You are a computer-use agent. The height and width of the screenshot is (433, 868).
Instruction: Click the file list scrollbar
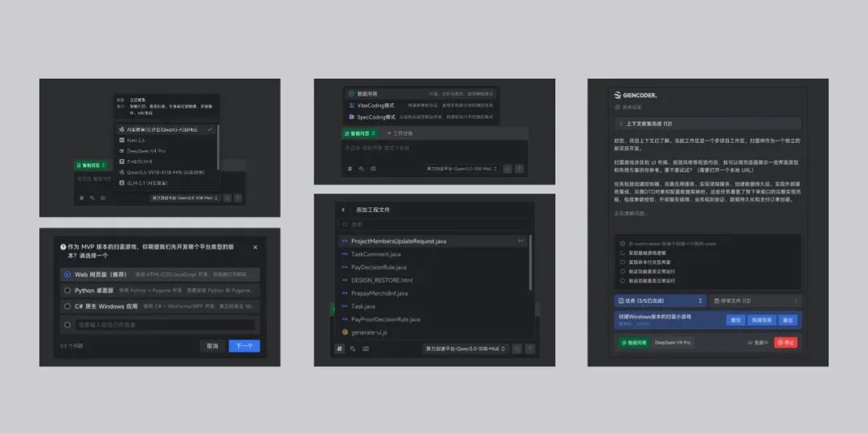click(x=530, y=263)
